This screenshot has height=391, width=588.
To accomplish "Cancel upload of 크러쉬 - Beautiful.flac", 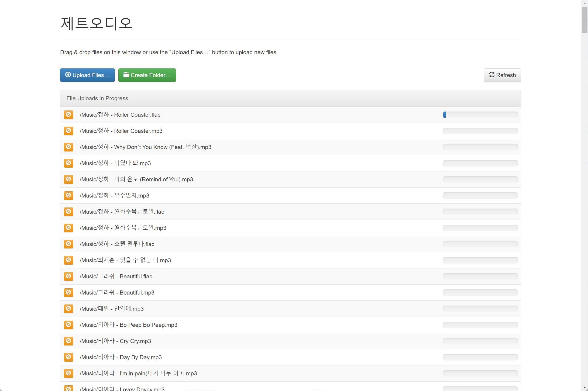I will pyautogui.click(x=68, y=276).
